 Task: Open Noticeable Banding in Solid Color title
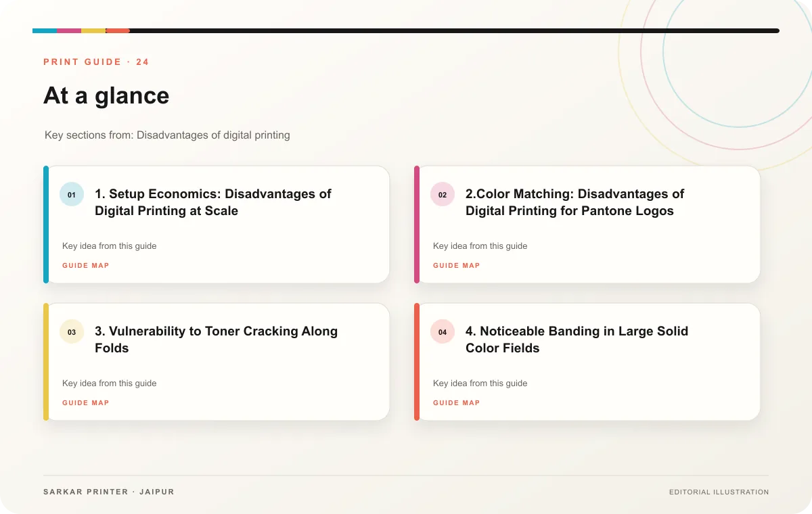[x=577, y=340]
